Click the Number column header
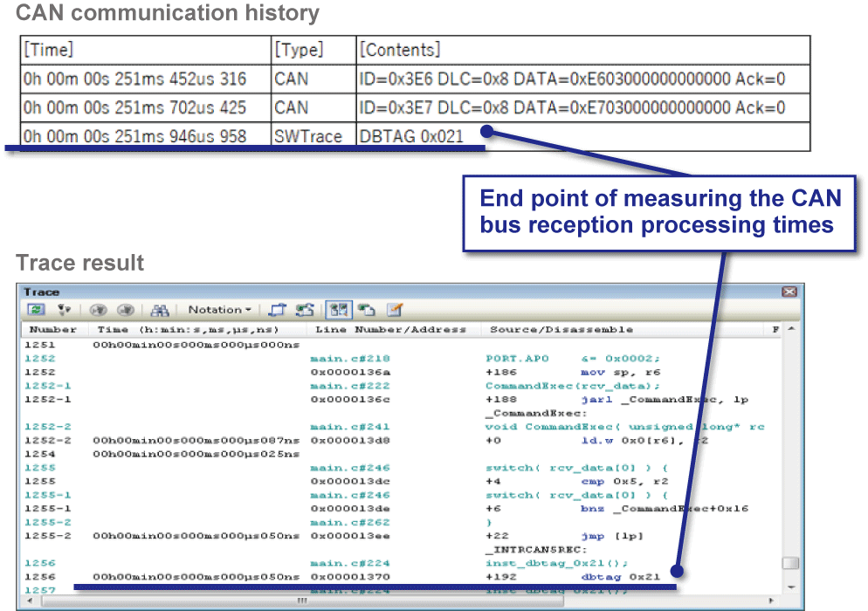Image resolution: width=868 pixels, height=611 pixels. click(53, 330)
